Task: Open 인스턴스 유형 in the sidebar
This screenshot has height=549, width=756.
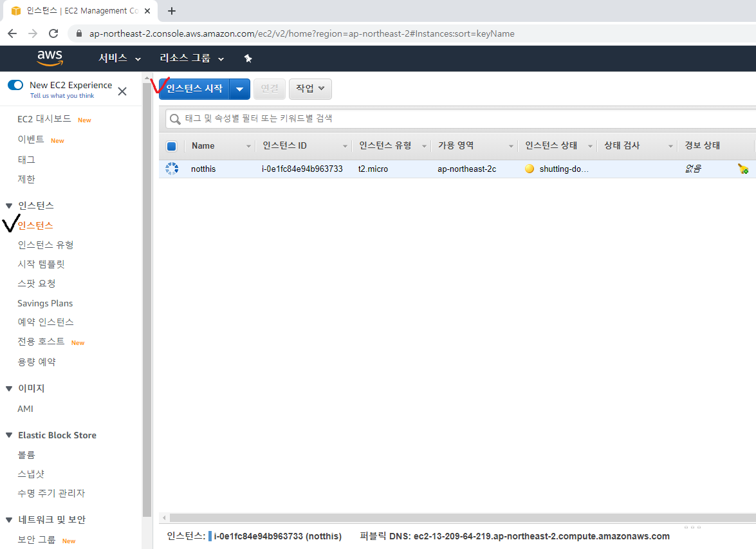Action: click(46, 245)
